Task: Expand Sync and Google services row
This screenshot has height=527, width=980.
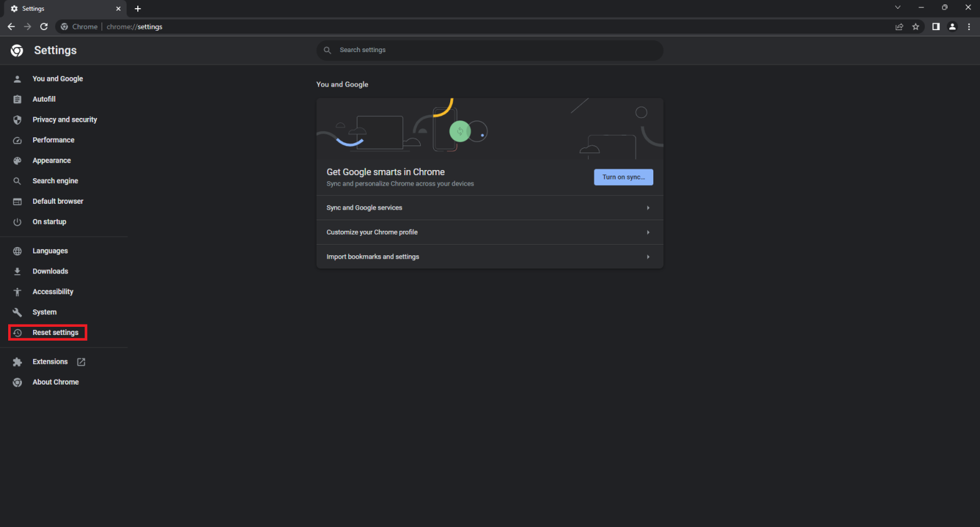Action: click(489, 208)
